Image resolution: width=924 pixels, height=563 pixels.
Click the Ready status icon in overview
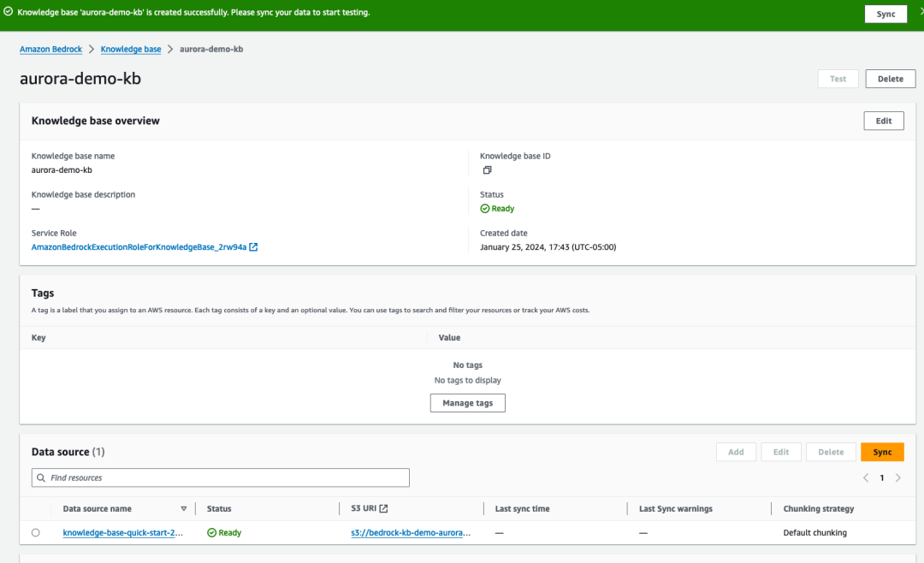[484, 209]
